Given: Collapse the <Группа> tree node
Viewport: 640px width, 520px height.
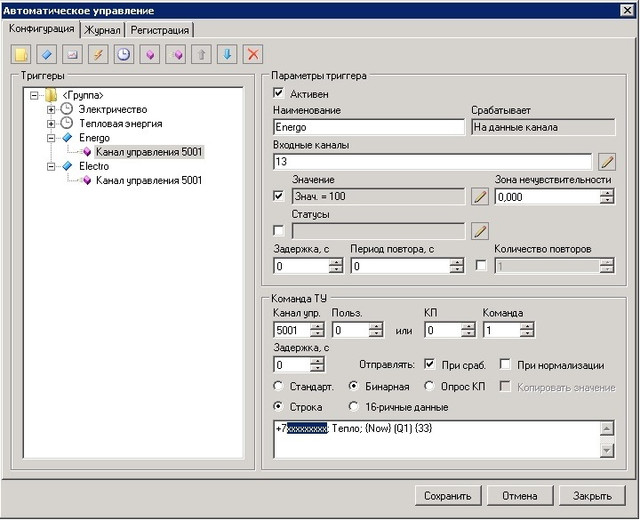Looking at the screenshot, I should (34, 96).
